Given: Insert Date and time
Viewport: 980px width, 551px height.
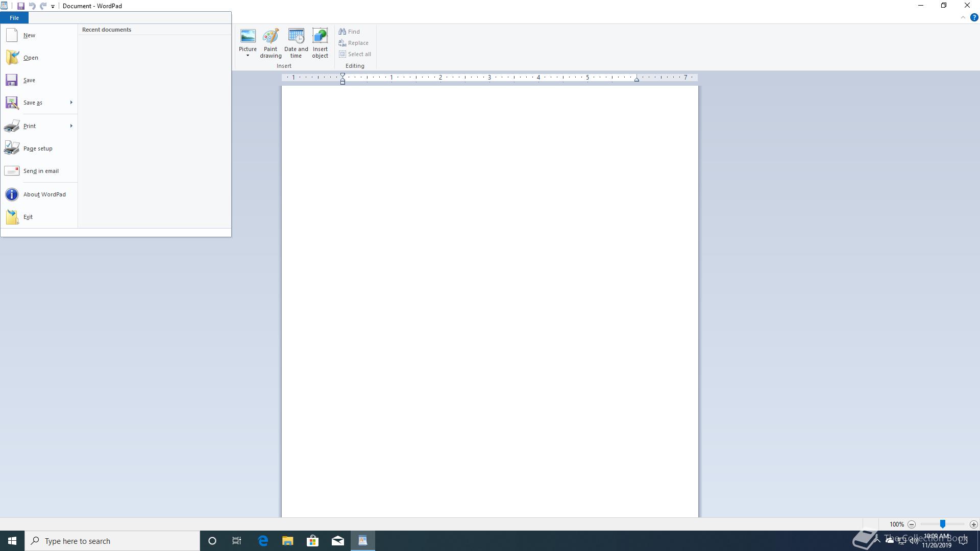Looking at the screenshot, I should tap(296, 37).
